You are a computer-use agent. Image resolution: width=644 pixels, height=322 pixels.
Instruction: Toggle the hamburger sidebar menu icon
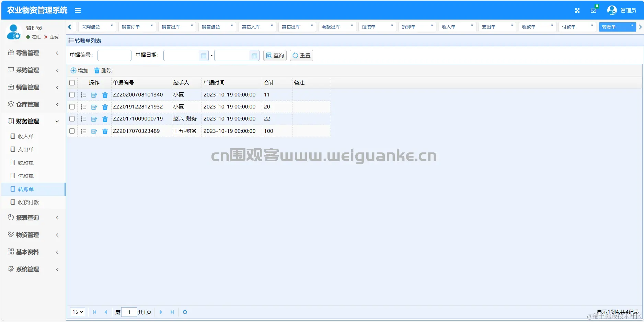78,11
